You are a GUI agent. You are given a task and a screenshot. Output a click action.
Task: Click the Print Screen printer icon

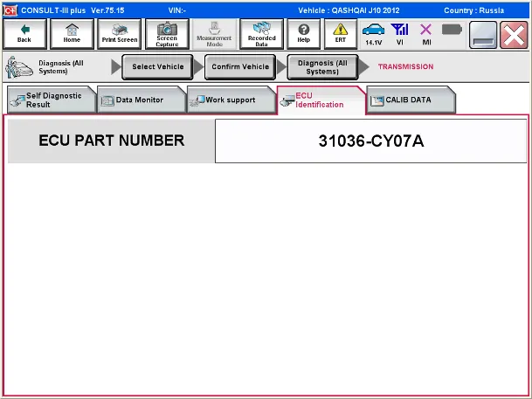tap(120, 34)
